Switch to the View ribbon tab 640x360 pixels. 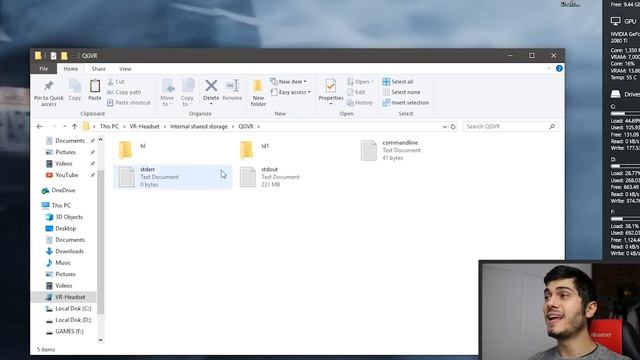pyautogui.click(x=125, y=69)
